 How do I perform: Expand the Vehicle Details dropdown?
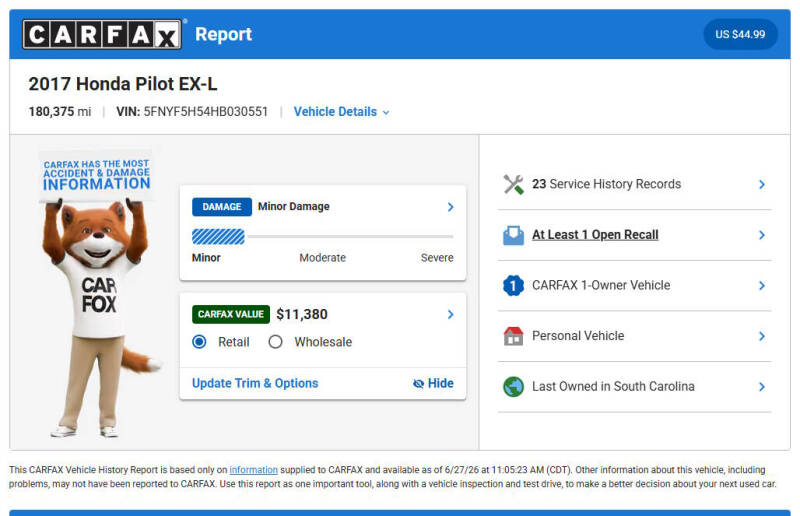341,112
